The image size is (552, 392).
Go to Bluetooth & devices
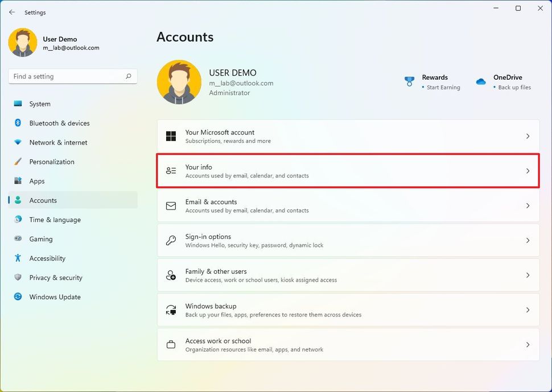click(59, 123)
